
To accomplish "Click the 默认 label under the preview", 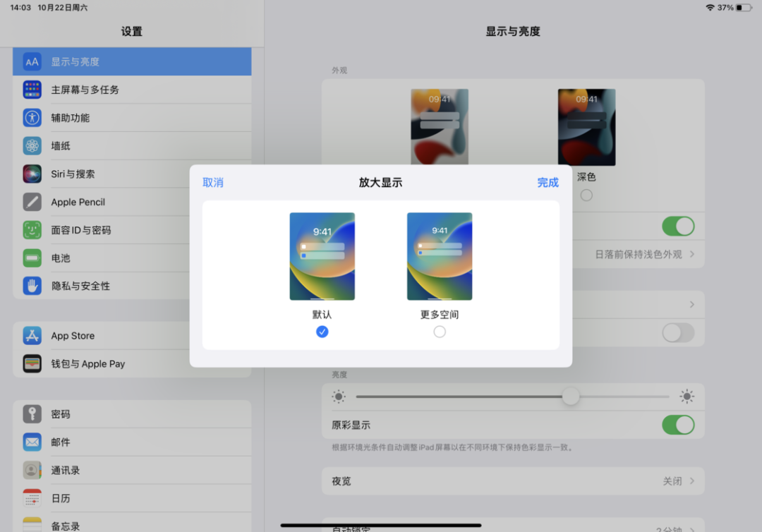I will coord(322,315).
